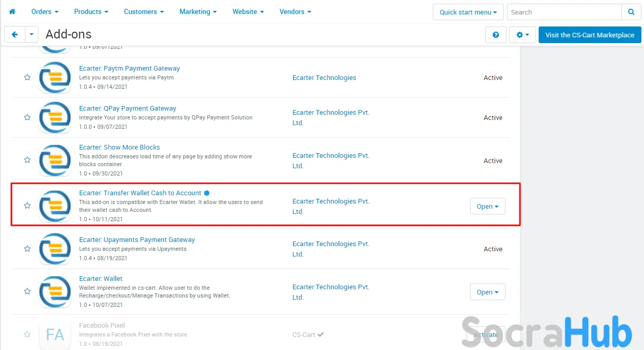Click the back arrow button
The width and height of the screenshot is (644, 350).
click(x=15, y=35)
